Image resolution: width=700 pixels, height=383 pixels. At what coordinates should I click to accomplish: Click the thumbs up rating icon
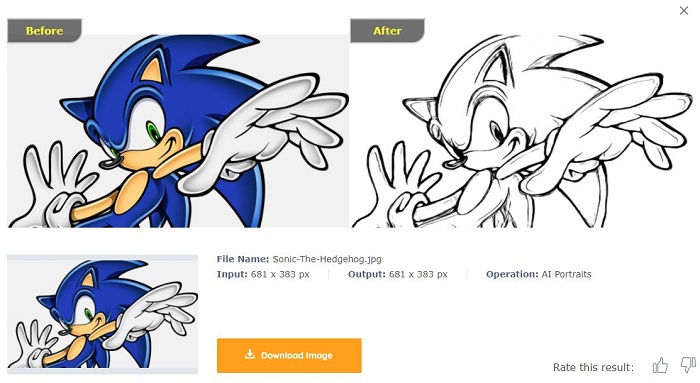[660, 365]
